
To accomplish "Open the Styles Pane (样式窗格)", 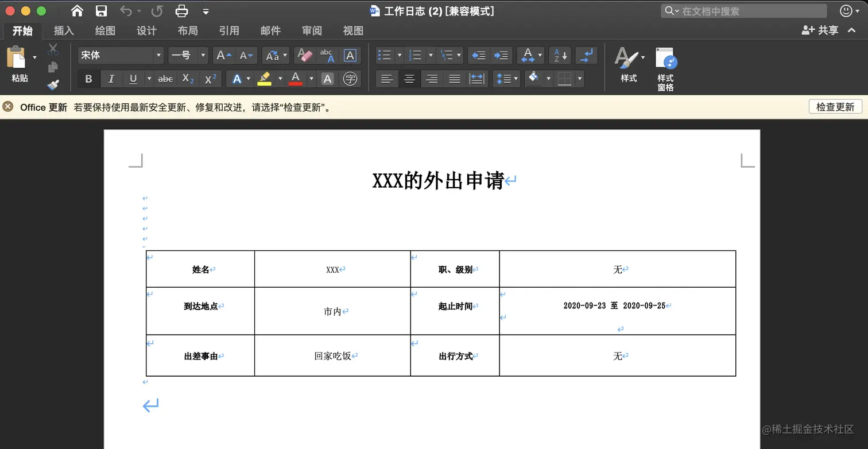I will (x=666, y=69).
